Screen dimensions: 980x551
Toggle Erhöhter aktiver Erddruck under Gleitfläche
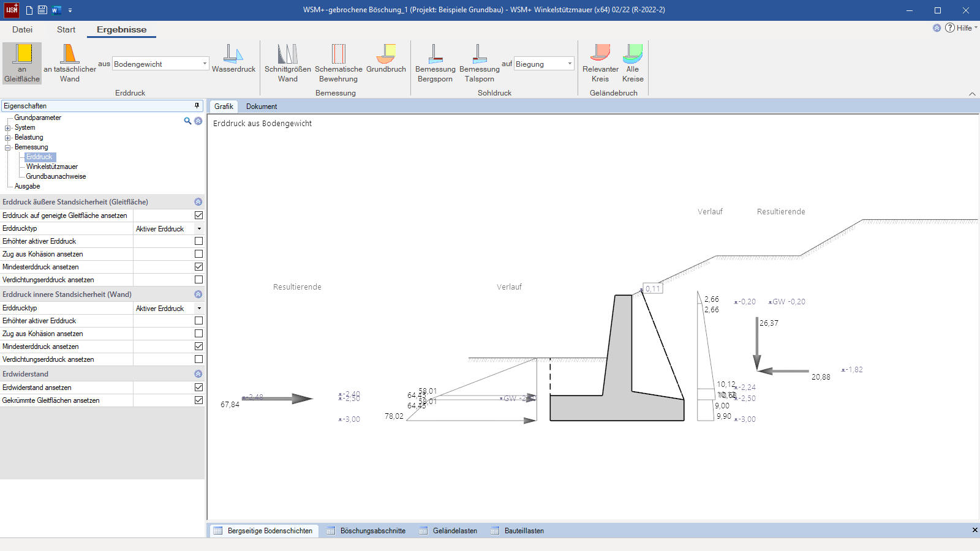pyautogui.click(x=198, y=241)
